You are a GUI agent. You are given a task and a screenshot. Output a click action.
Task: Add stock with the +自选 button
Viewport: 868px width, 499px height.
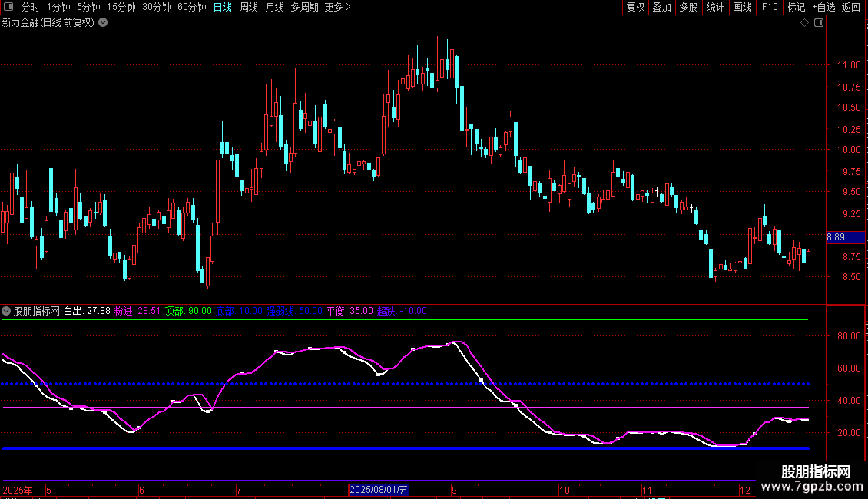tap(823, 7)
